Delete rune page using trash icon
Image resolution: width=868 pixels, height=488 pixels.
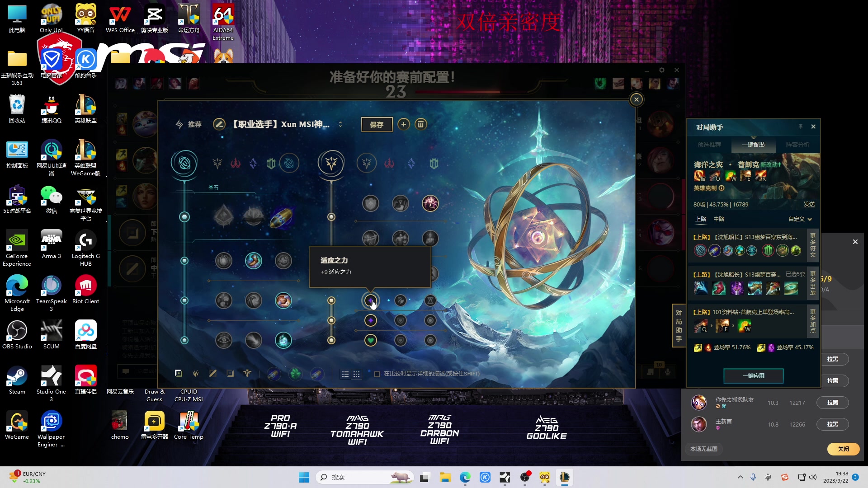click(420, 124)
